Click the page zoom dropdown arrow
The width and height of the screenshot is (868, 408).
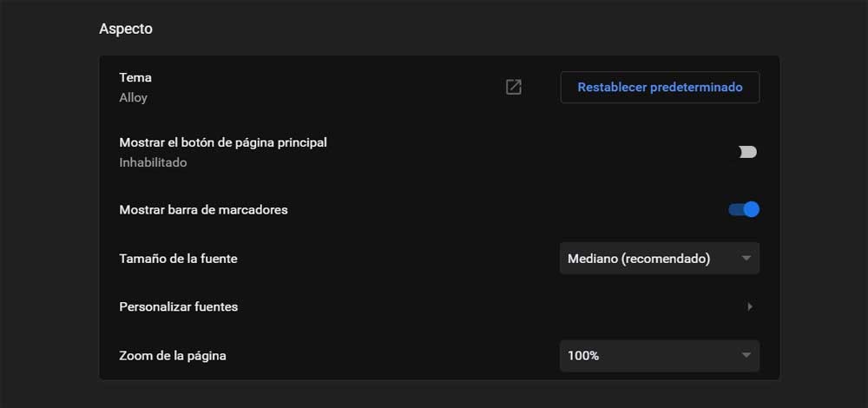click(x=746, y=355)
